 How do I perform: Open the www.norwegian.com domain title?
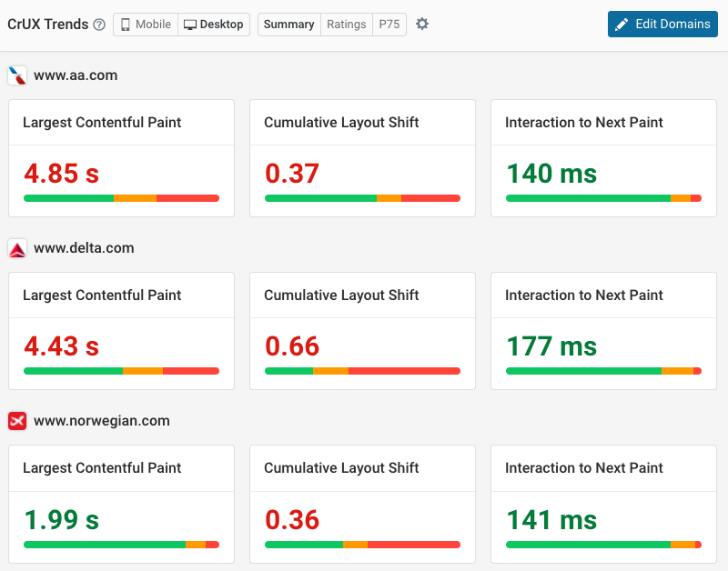102,421
